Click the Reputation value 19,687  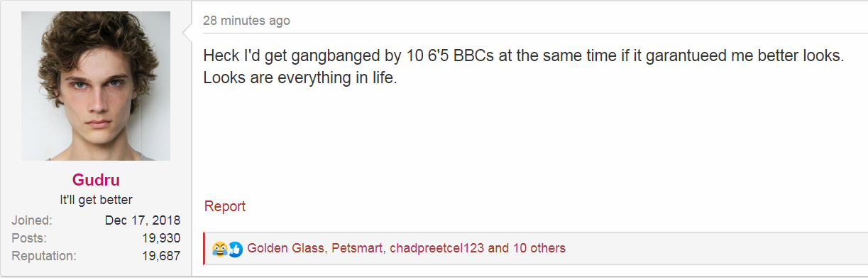[x=161, y=256]
